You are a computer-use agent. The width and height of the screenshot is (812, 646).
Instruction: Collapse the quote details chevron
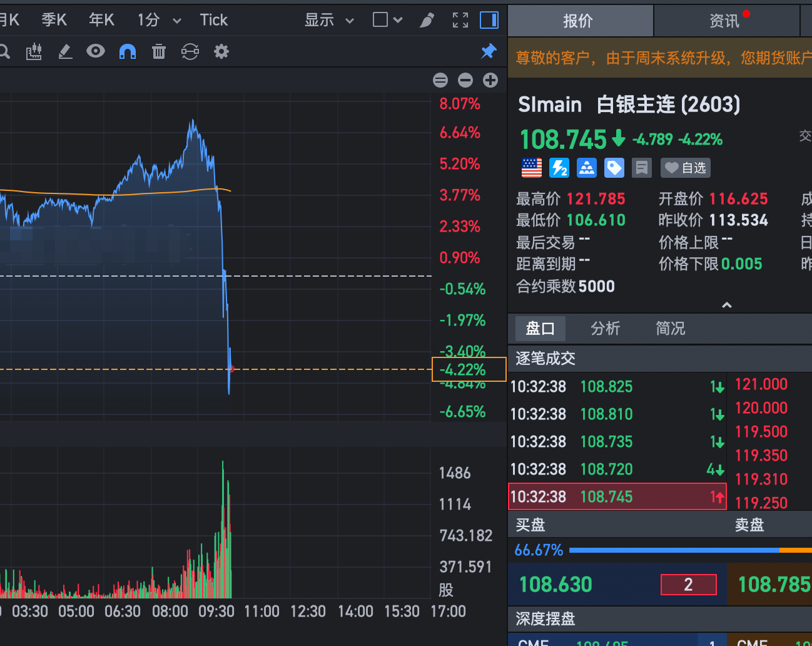727,305
